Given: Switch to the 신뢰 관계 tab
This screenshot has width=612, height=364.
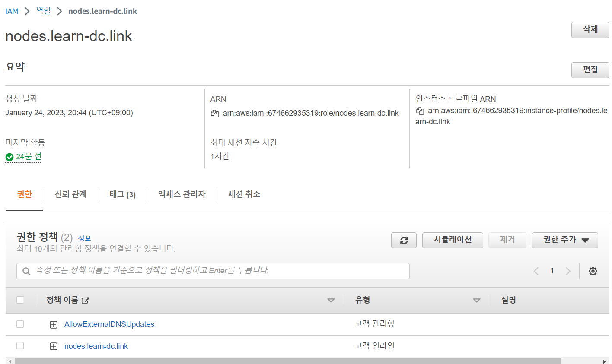Looking at the screenshot, I should [70, 194].
